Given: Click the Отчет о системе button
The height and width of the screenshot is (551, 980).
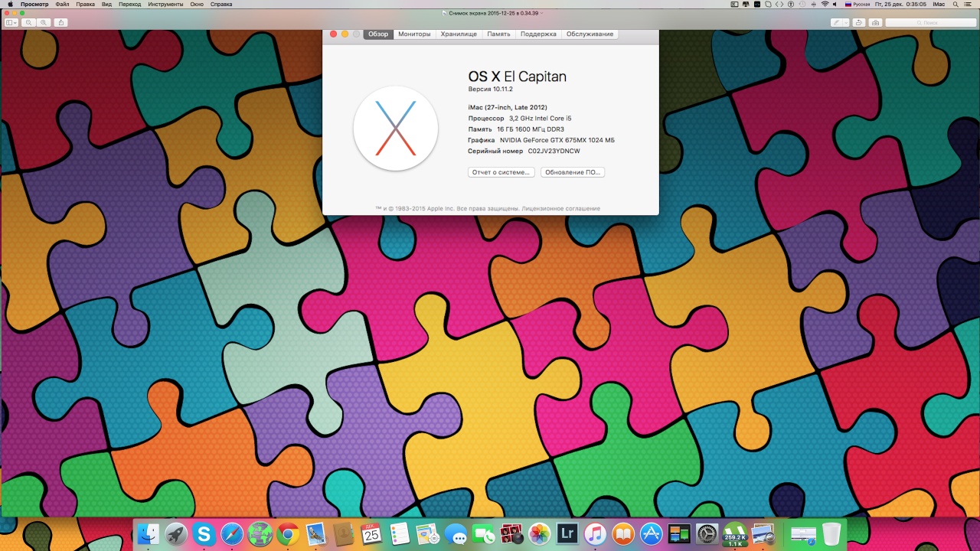Looking at the screenshot, I should point(501,172).
